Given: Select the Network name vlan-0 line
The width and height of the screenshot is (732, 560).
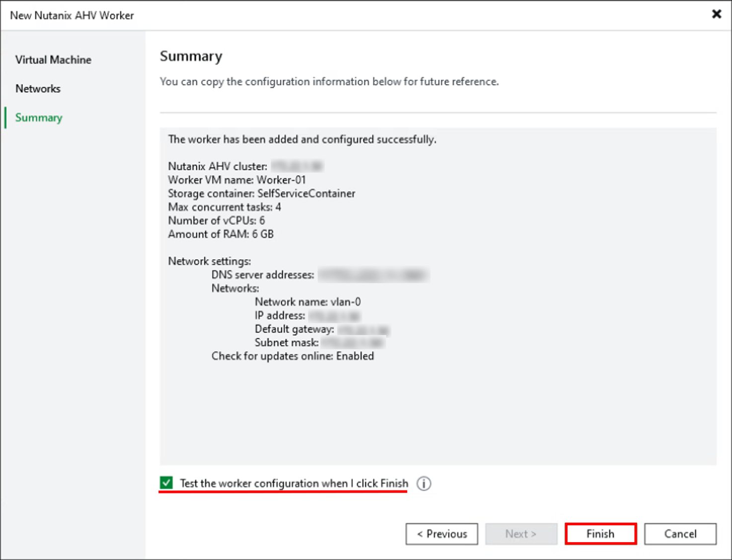Looking at the screenshot, I should click(308, 302).
